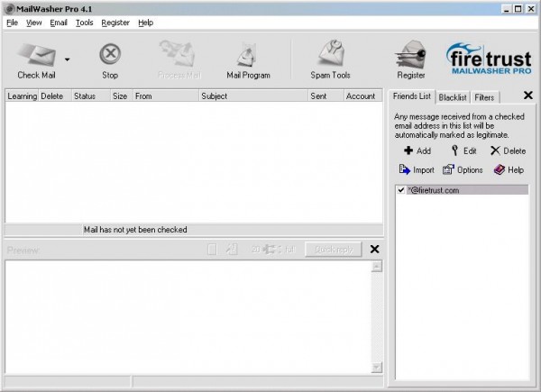Screen dimensions: 541x392
Task: Click the preview page icon
Action: (212, 250)
